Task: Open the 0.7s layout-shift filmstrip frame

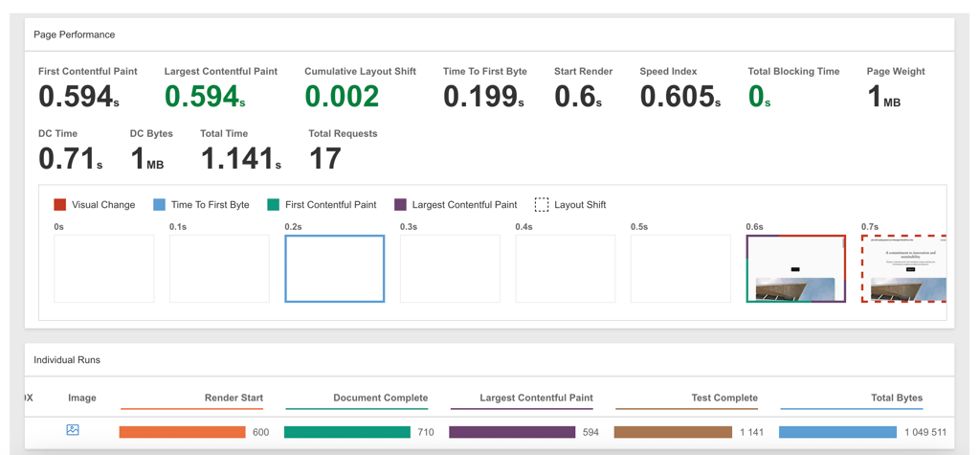Action: [x=903, y=268]
